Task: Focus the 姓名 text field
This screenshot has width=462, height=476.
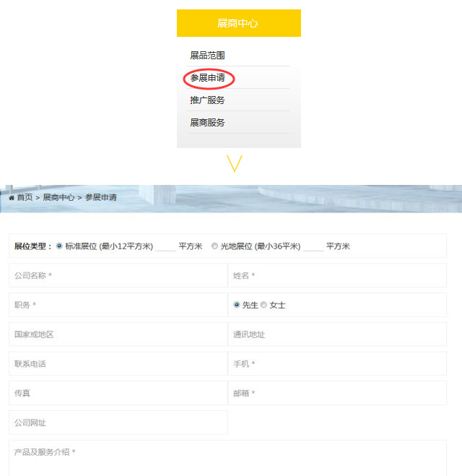Action: pos(336,275)
